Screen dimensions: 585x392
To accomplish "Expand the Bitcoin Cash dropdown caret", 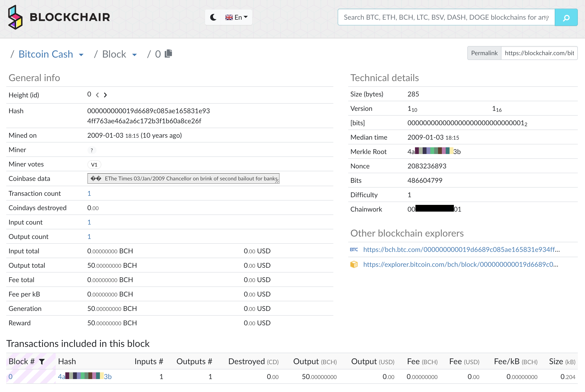I will coord(81,55).
